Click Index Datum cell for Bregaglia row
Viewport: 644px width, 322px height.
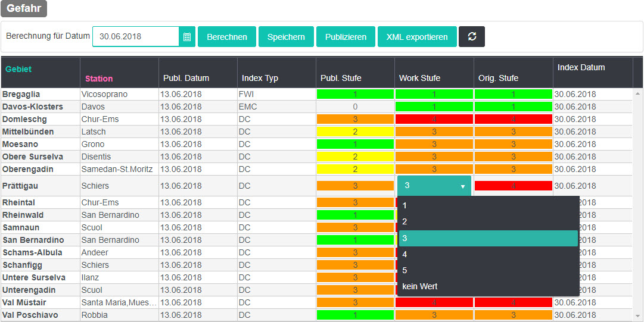click(593, 95)
